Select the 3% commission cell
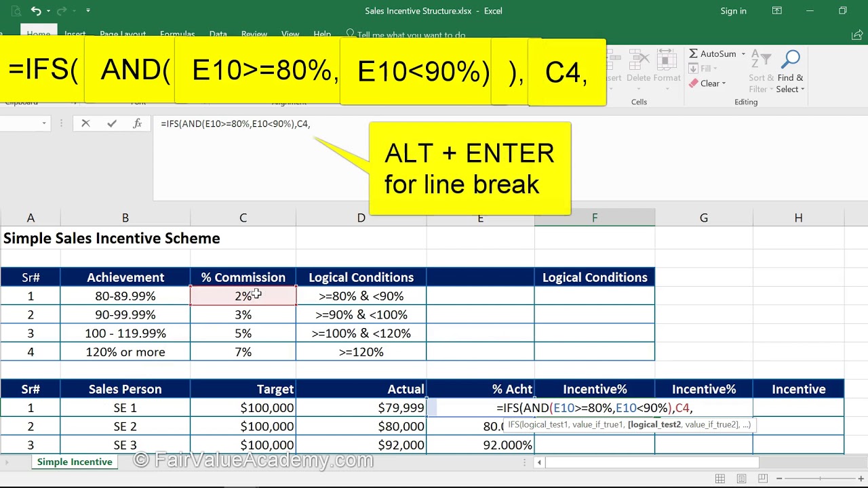868x488 pixels. tap(243, 314)
